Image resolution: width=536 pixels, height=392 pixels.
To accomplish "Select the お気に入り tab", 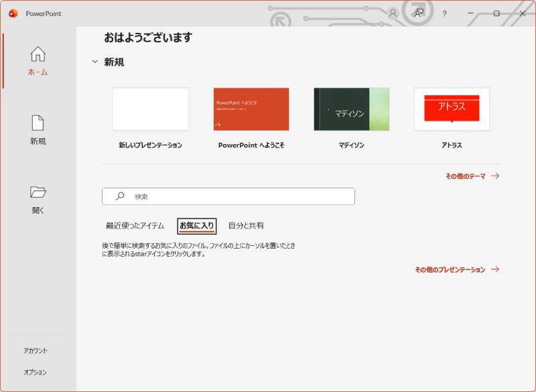I will (197, 226).
